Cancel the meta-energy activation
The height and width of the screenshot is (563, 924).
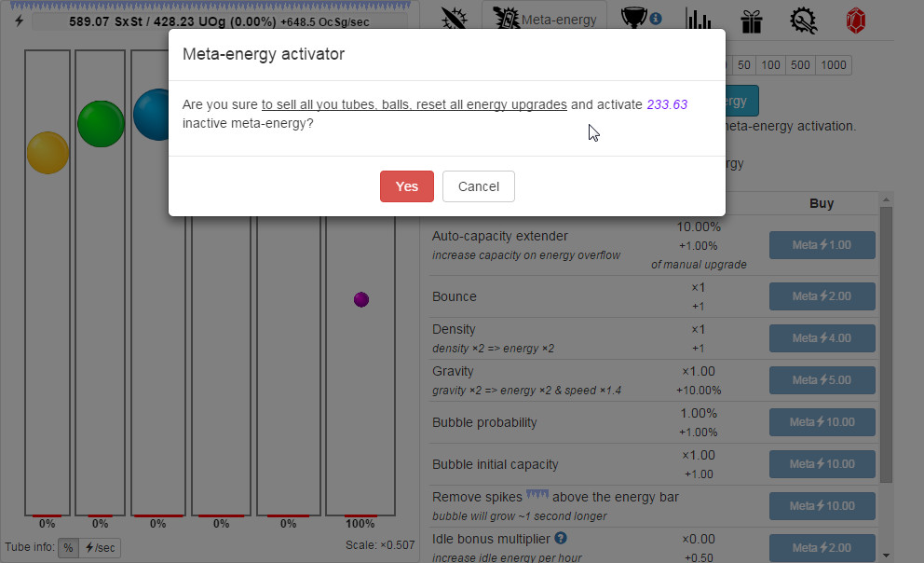pos(478,186)
